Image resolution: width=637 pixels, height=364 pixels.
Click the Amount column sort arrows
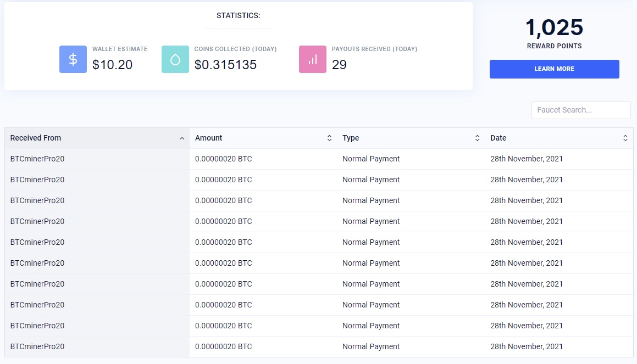point(329,138)
